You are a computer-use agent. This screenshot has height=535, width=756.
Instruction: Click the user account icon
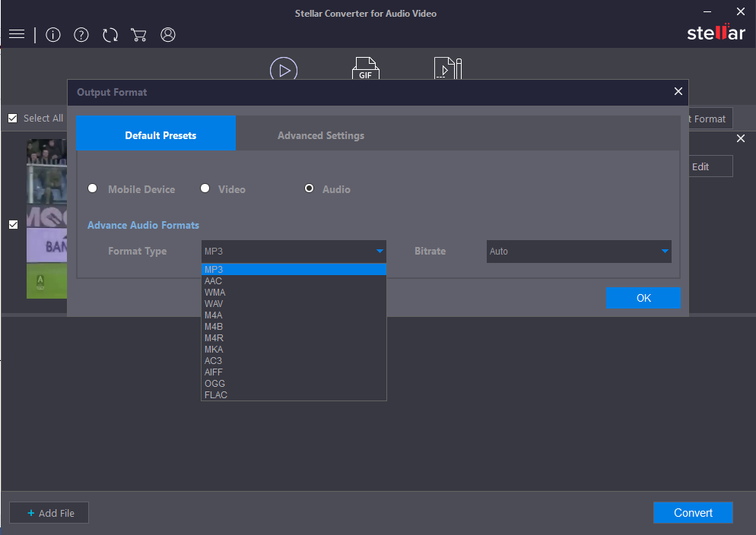tap(168, 35)
